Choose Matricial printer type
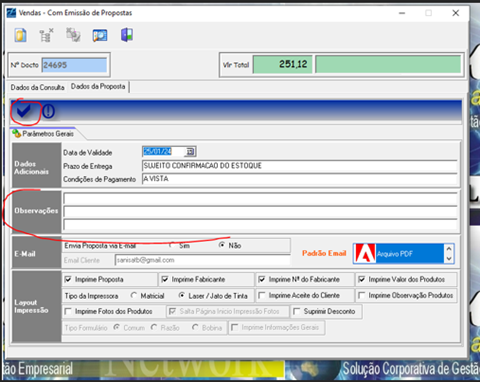 (x=134, y=295)
